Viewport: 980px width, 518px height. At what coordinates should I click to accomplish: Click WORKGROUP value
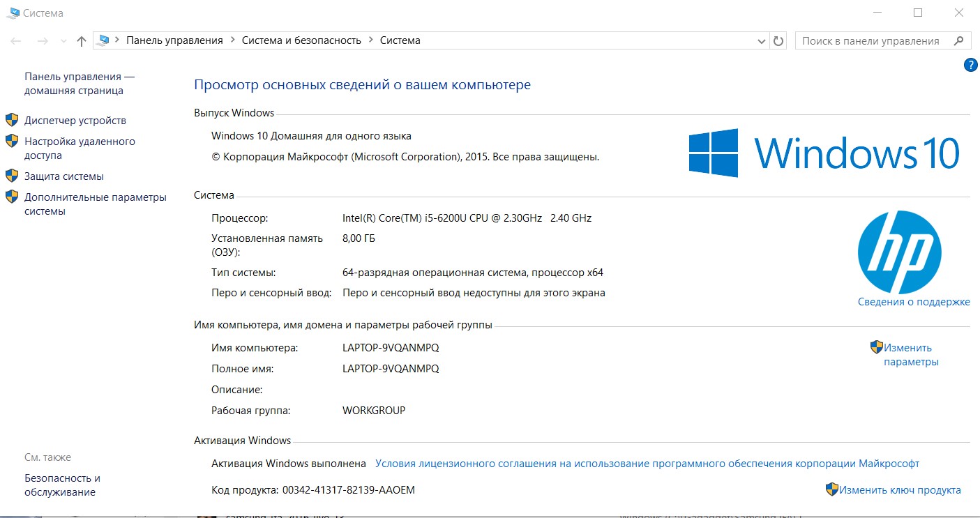(374, 410)
